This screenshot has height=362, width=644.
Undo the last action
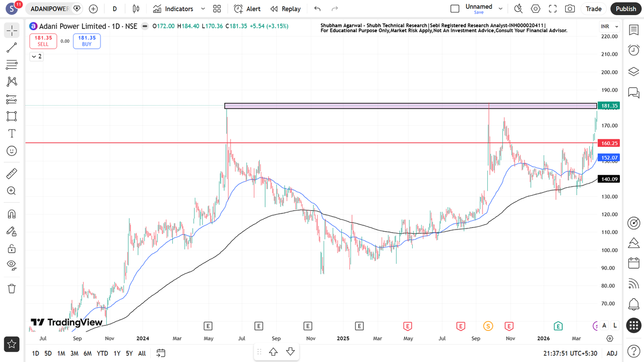[x=317, y=9]
